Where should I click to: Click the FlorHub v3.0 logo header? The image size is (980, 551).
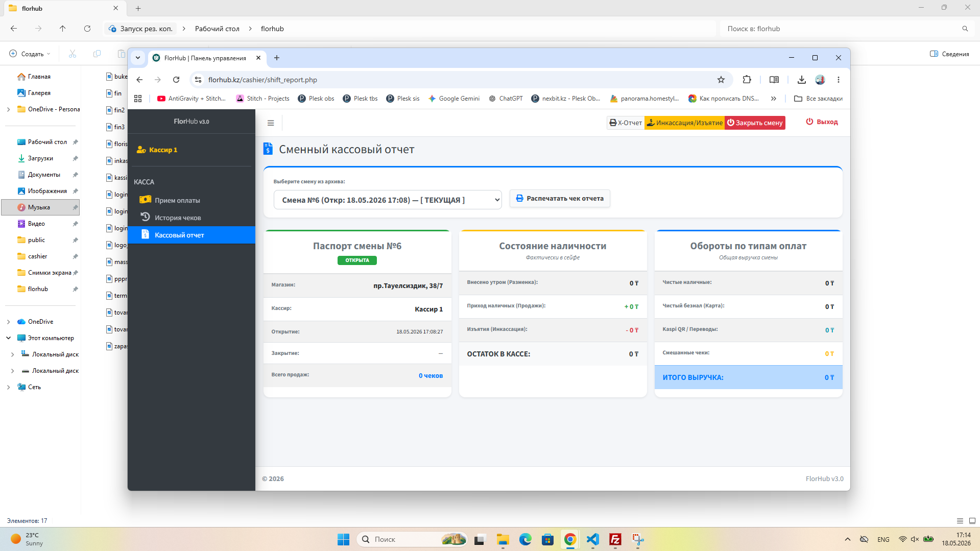click(192, 122)
